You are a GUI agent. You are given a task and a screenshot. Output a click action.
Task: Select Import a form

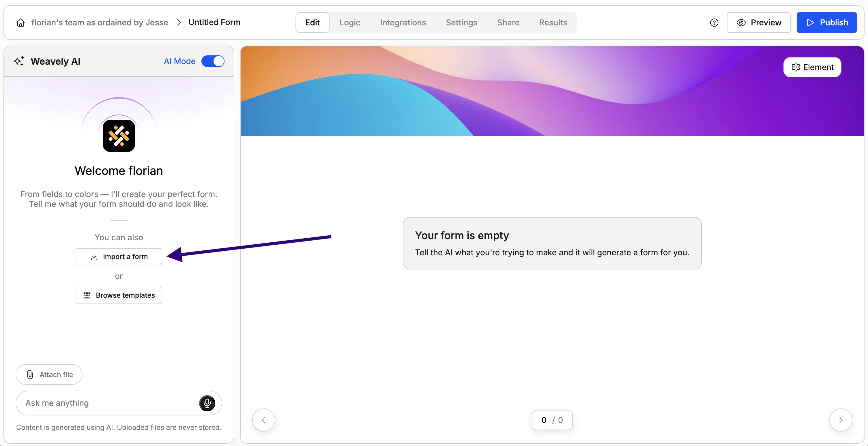click(119, 257)
